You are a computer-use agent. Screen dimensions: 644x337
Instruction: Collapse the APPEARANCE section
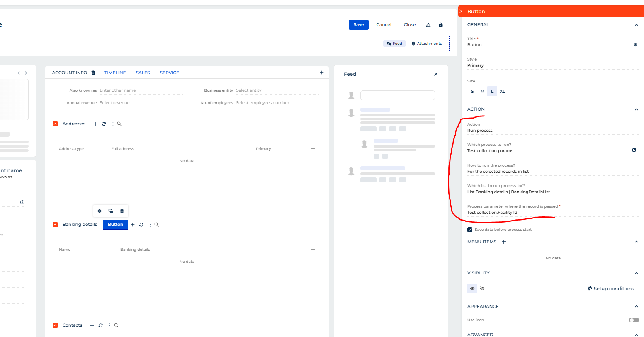[636, 307]
